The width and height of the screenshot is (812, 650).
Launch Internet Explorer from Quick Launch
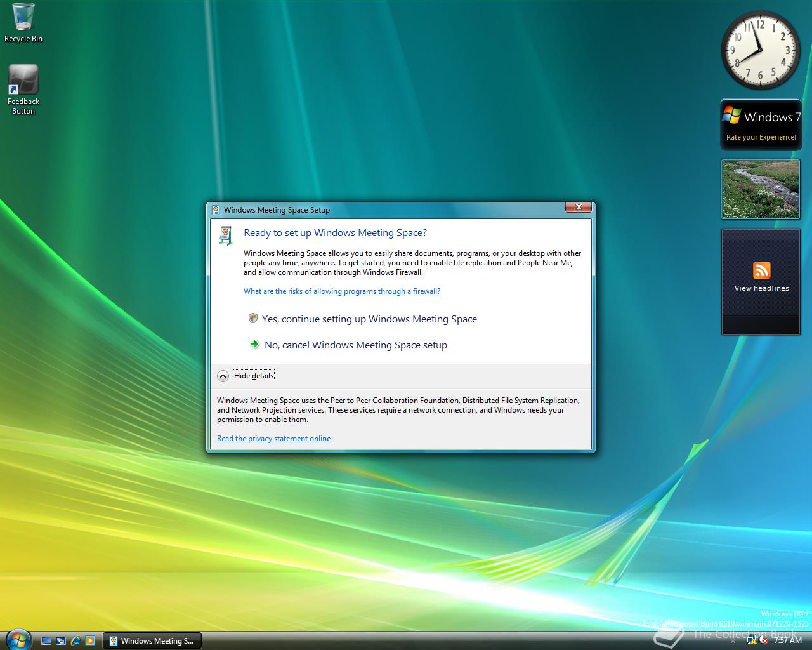click(75, 641)
